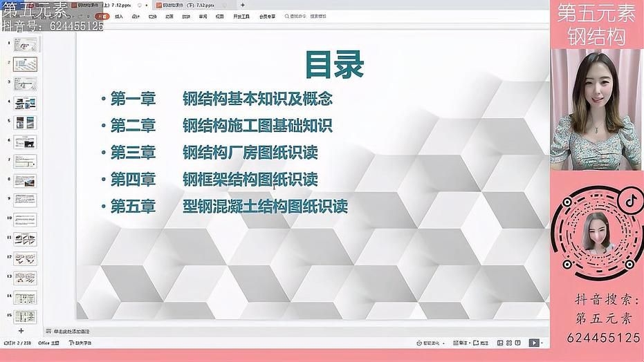Select slide 15 thumbnail

click(26, 317)
